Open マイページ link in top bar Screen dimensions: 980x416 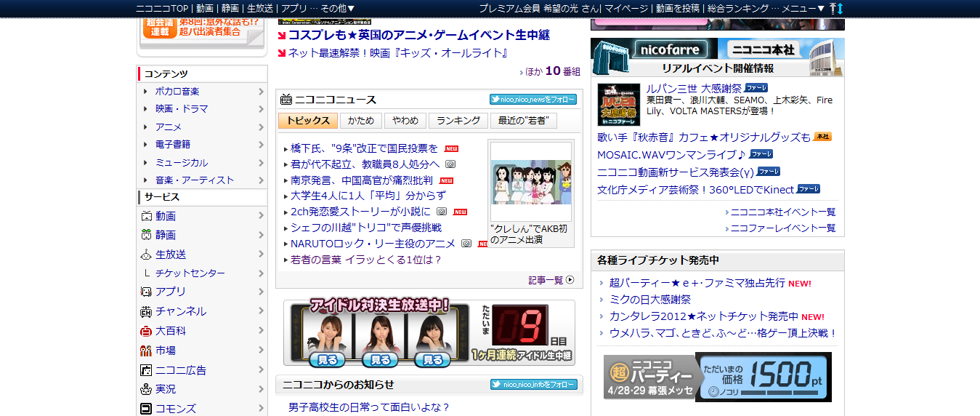tap(626, 8)
